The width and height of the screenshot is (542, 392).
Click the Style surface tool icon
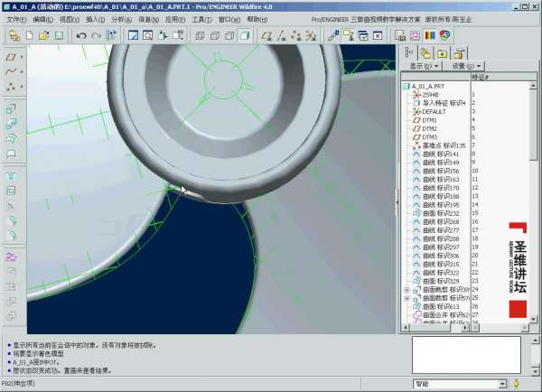[x=11, y=257]
